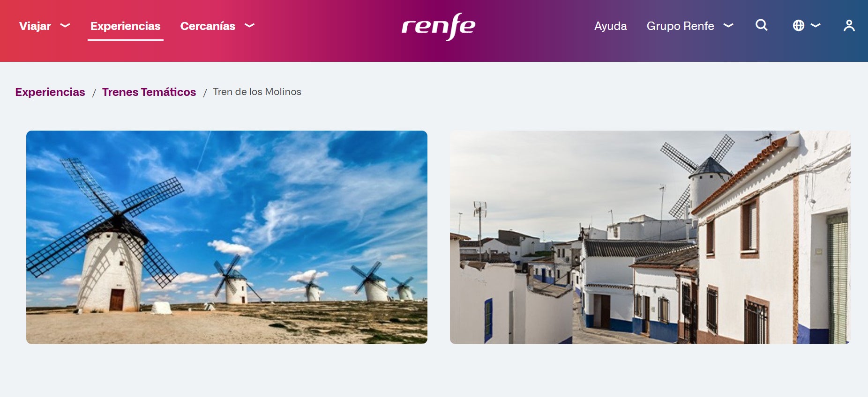Open the Viajar menu item
Image resolution: width=868 pixels, height=397 pixels.
click(x=35, y=26)
